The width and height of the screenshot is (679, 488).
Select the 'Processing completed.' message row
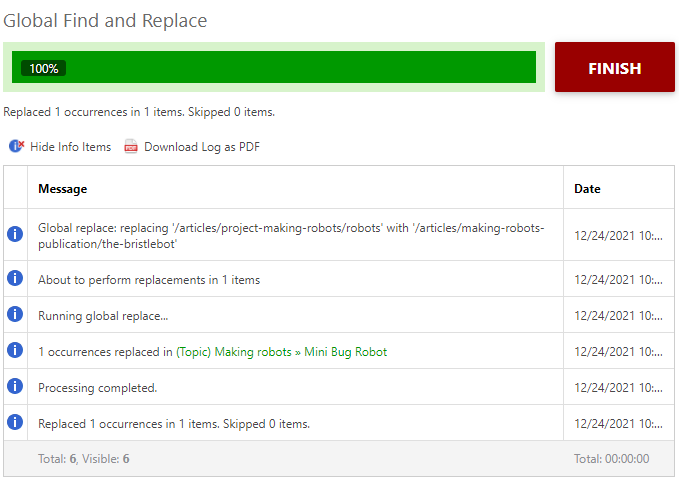(x=97, y=388)
